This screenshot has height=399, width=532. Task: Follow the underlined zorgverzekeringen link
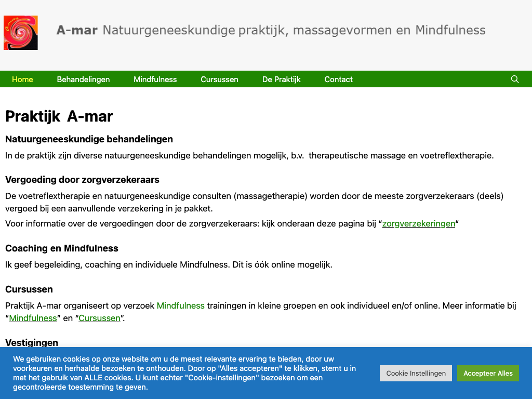point(418,224)
